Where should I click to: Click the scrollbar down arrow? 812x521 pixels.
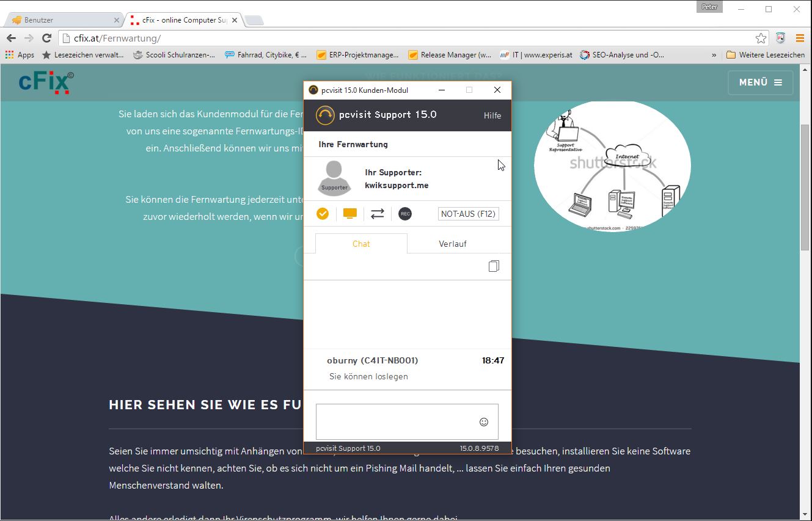pos(805,514)
